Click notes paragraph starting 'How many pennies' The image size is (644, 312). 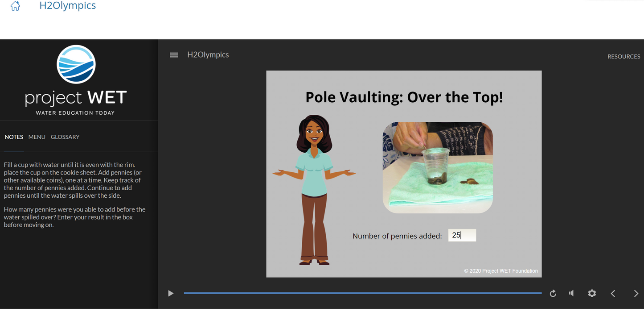tap(75, 217)
